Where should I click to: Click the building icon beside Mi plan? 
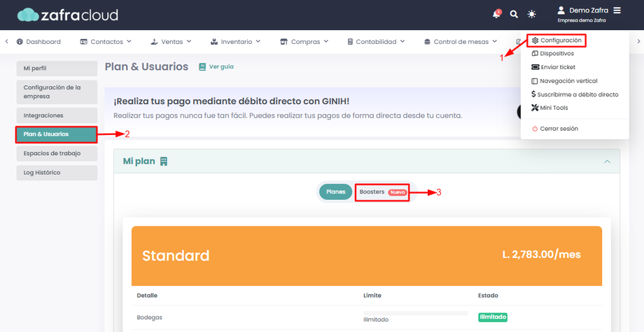164,161
